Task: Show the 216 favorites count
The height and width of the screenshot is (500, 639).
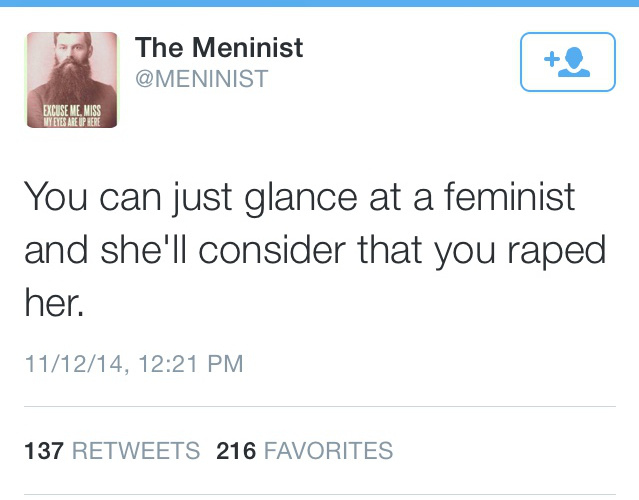Action: [x=236, y=451]
